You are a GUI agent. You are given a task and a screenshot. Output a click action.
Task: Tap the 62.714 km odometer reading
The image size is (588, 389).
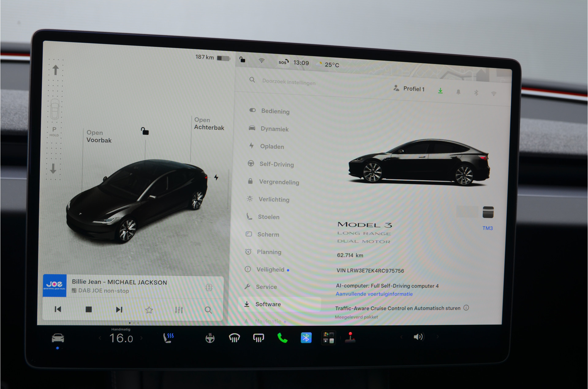point(350,255)
